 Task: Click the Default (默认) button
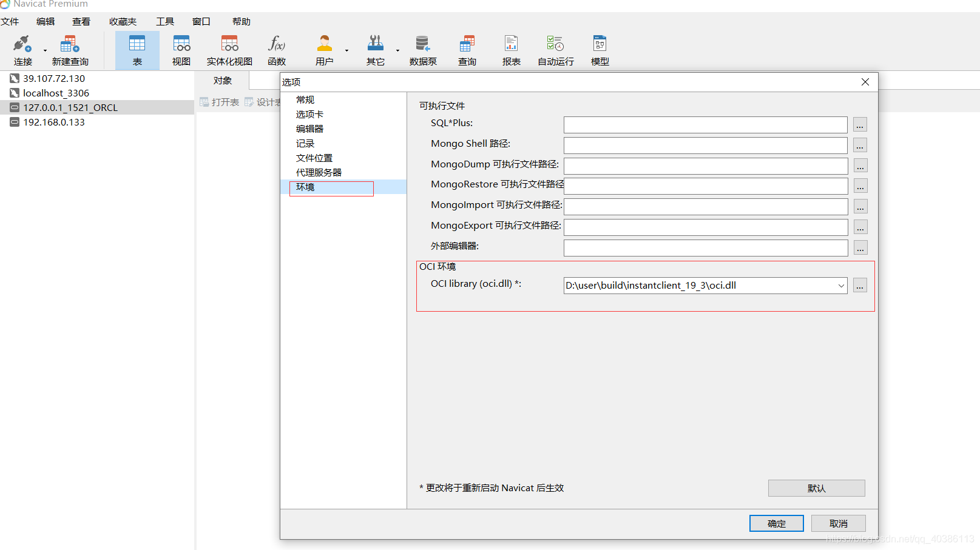816,488
